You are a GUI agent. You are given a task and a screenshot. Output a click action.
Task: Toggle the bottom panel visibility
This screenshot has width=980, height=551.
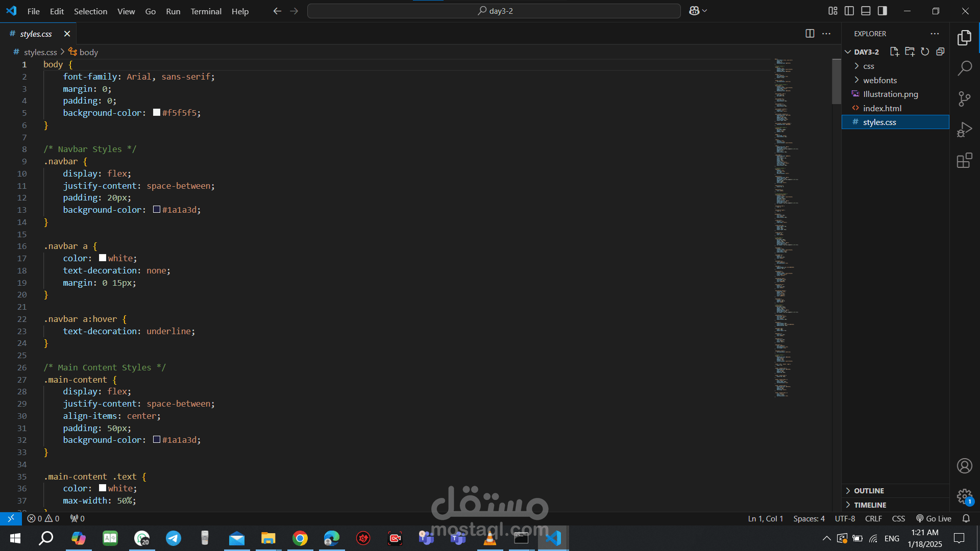click(866, 11)
